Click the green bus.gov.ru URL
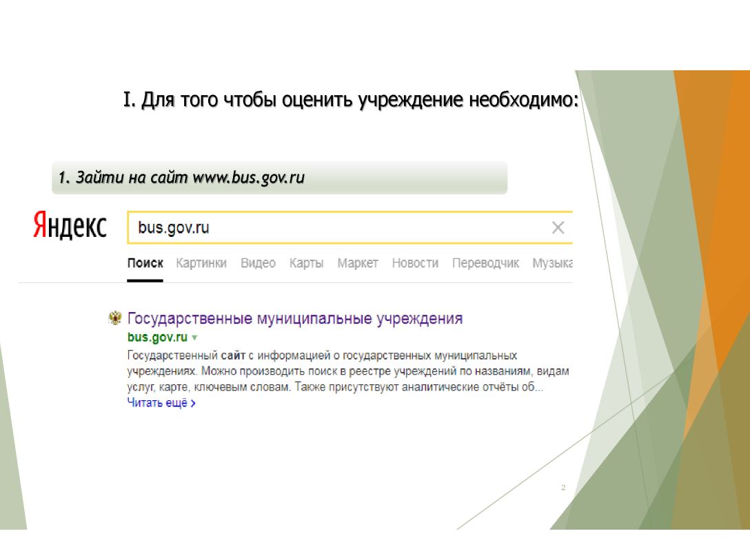 click(157, 338)
